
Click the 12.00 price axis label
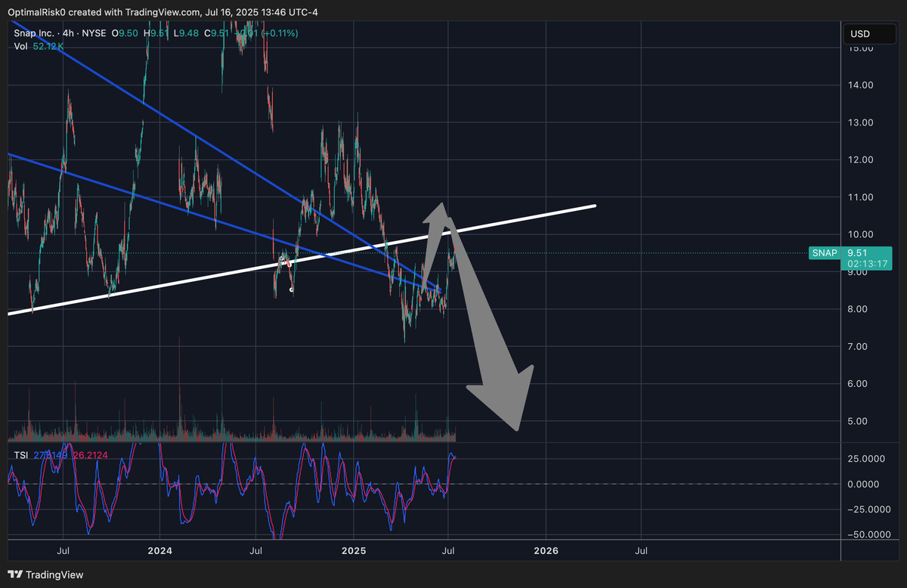[x=861, y=160]
